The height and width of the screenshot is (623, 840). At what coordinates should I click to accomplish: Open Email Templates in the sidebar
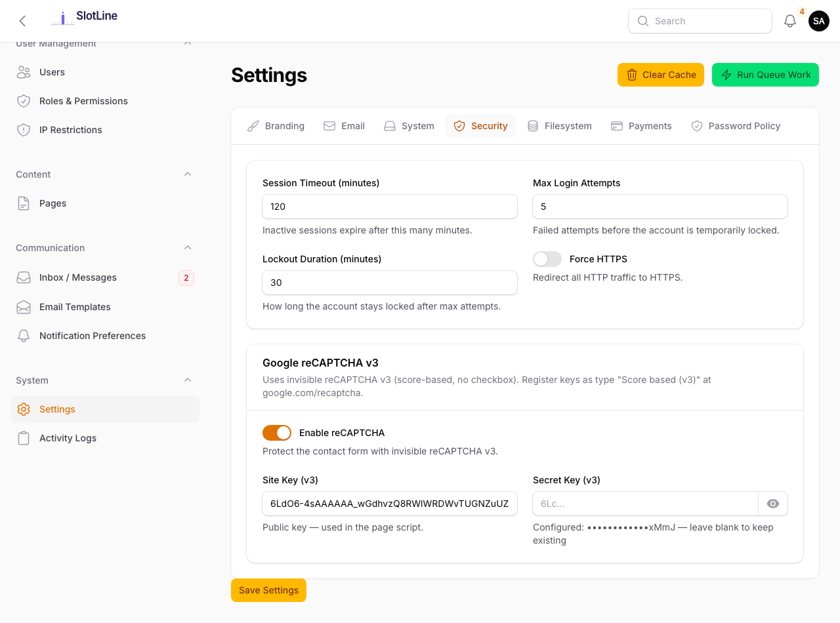click(x=105, y=307)
